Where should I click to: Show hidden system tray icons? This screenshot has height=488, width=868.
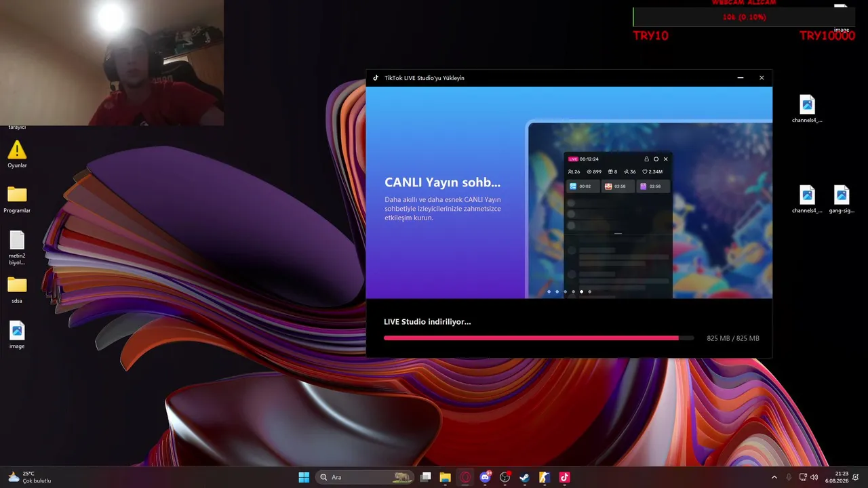tap(774, 477)
